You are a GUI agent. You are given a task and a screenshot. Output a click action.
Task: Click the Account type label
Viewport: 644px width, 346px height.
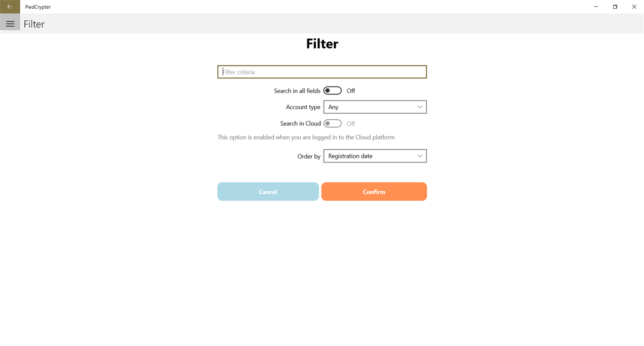point(303,106)
